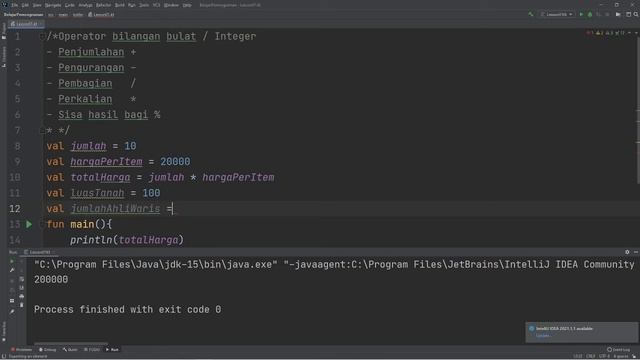Click the white run-anything icon in toolbar

pyautogui.click(x=618, y=14)
